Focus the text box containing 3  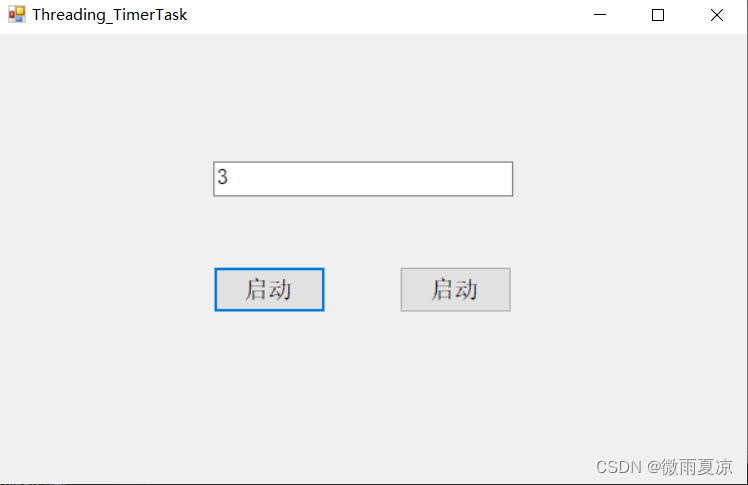(363, 179)
